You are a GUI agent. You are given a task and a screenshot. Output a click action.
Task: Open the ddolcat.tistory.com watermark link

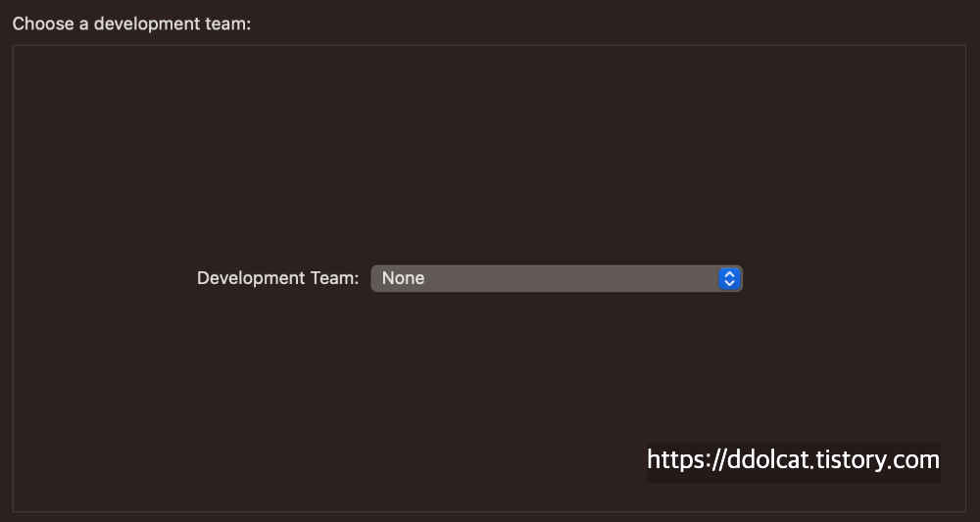[x=793, y=460]
